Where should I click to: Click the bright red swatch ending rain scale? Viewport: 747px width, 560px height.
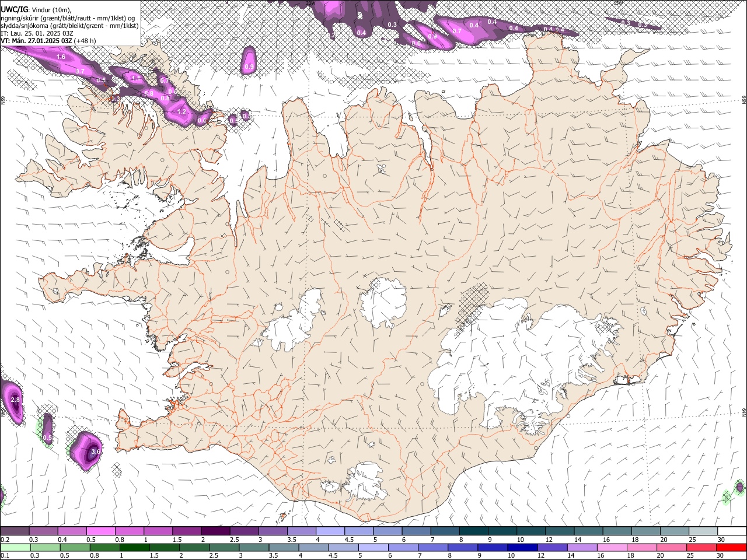pyautogui.click(x=731, y=548)
